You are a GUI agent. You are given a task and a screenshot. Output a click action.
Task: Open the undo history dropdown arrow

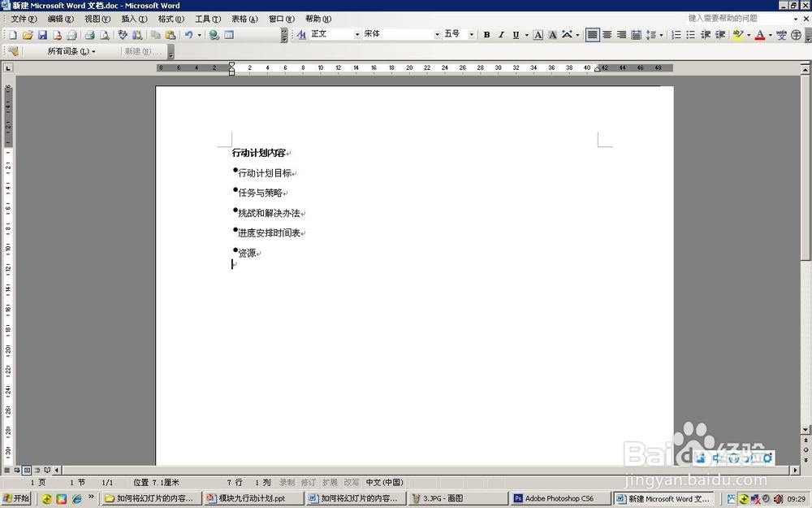[199, 35]
